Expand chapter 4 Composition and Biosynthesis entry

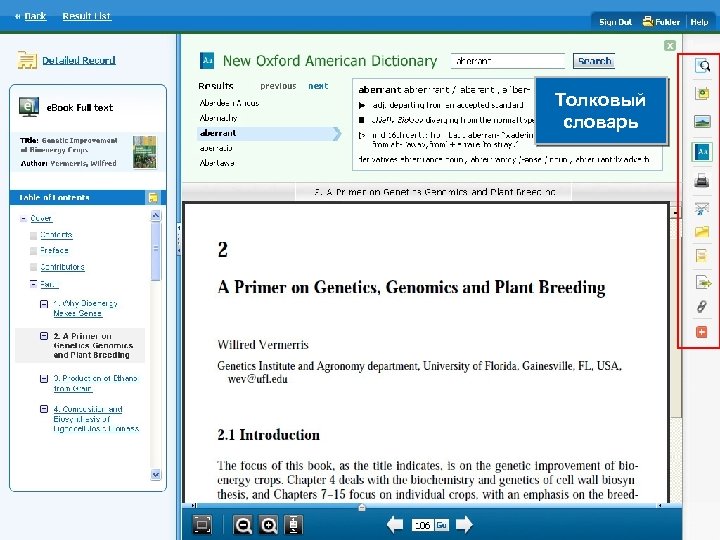point(44,409)
